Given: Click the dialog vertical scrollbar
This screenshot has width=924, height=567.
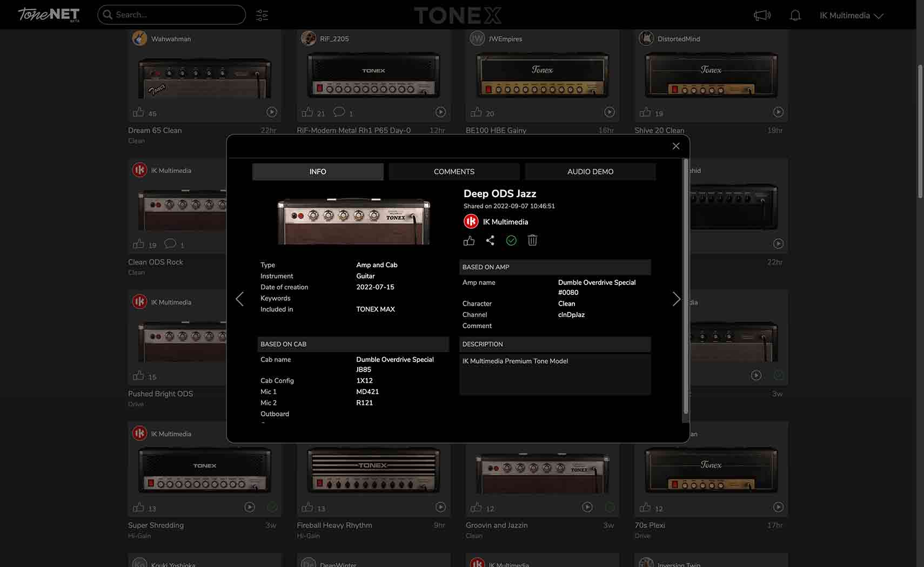Looking at the screenshot, I should point(686,286).
